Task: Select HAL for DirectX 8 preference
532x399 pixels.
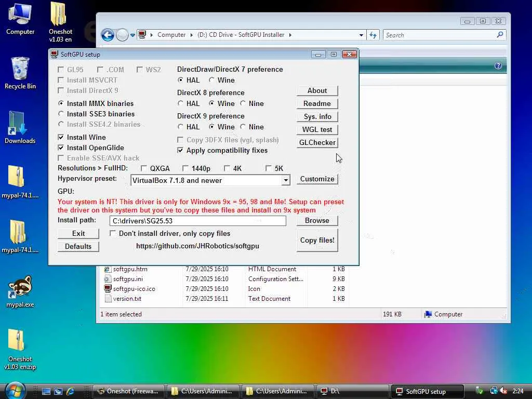Action: [x=180, y=103]
